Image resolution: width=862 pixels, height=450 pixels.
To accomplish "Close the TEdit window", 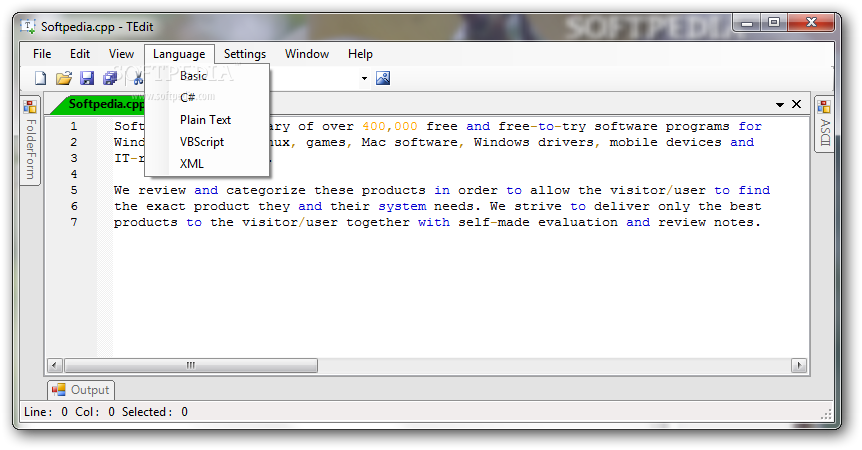I will pyautogui.click(x=811, y=23).
